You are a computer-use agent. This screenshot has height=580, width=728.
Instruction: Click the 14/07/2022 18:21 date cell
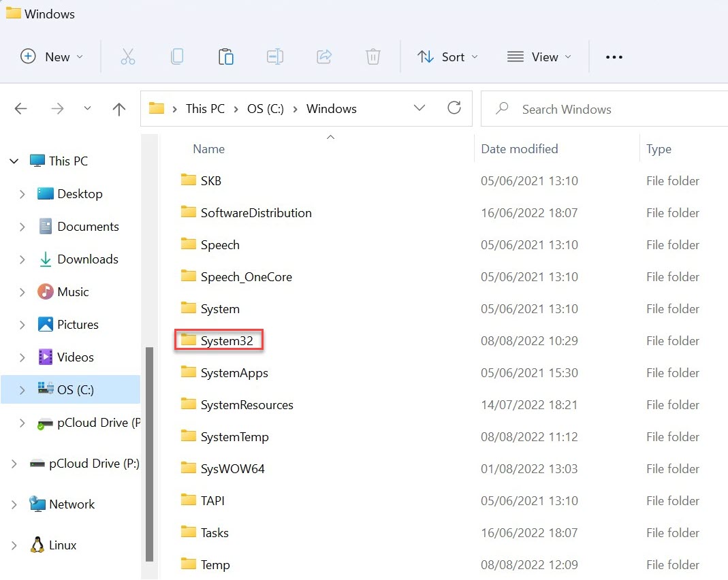click(x=529, y=404)
